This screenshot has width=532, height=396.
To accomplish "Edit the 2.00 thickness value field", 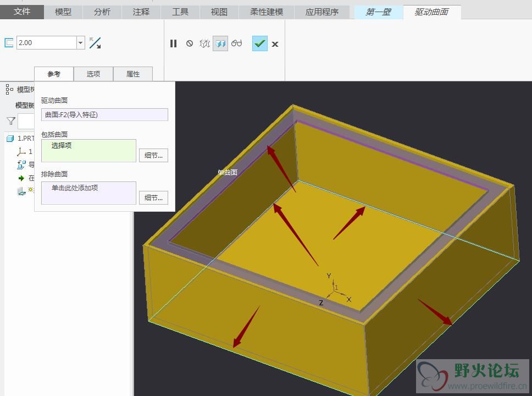I will [47, 43].
